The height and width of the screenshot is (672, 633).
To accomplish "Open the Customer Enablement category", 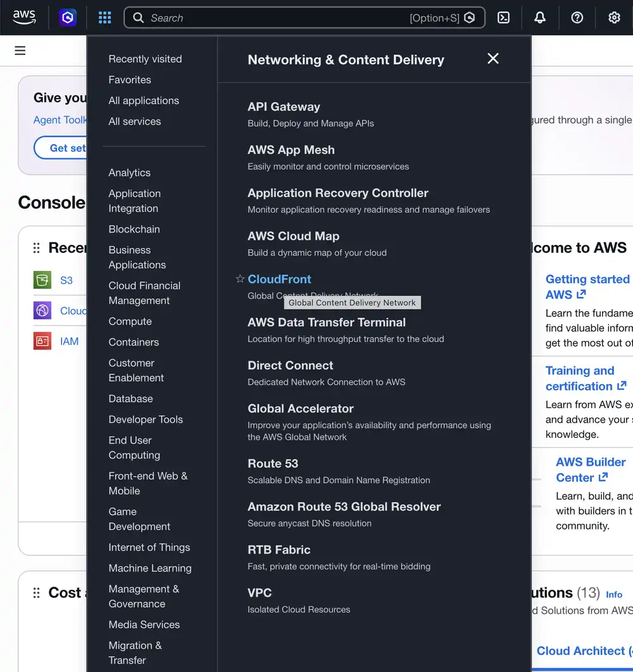I will tap(136, 370).
